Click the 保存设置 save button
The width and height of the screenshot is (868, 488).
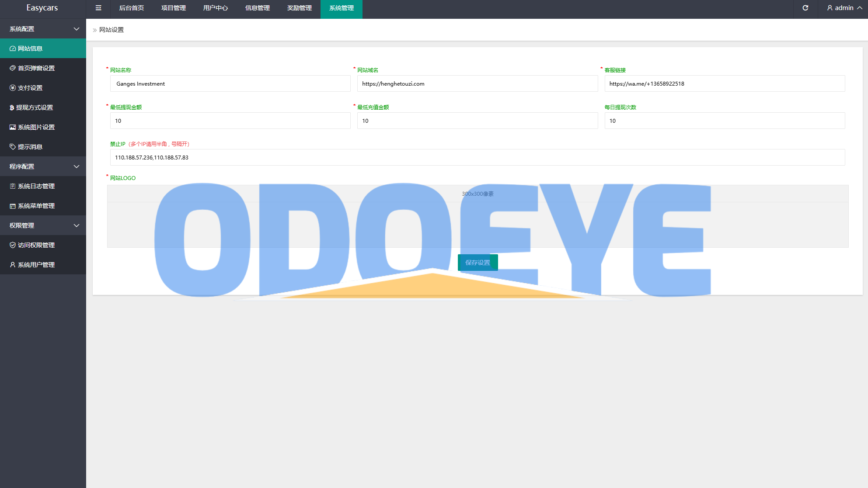pos(478,263)
